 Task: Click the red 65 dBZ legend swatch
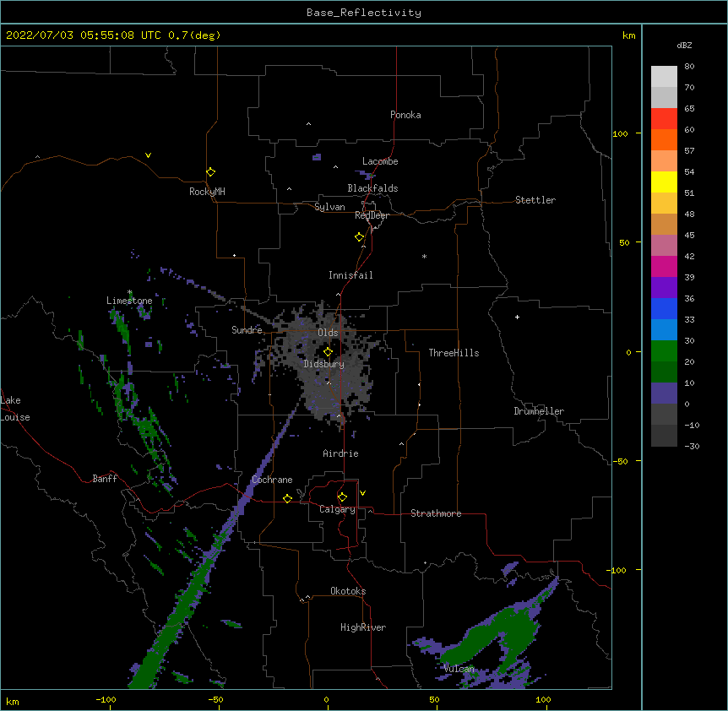(x=664, y=118)
